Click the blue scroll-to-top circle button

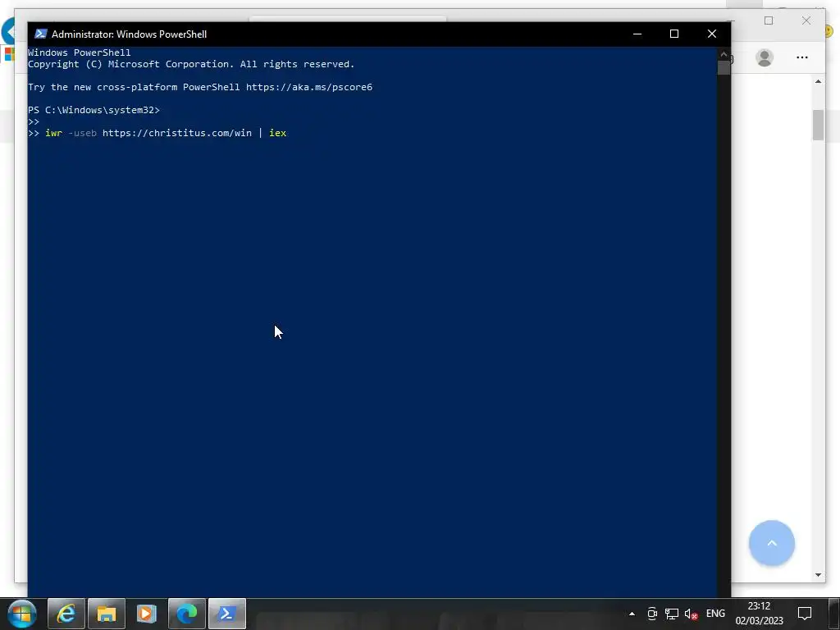tap(771, 543)
